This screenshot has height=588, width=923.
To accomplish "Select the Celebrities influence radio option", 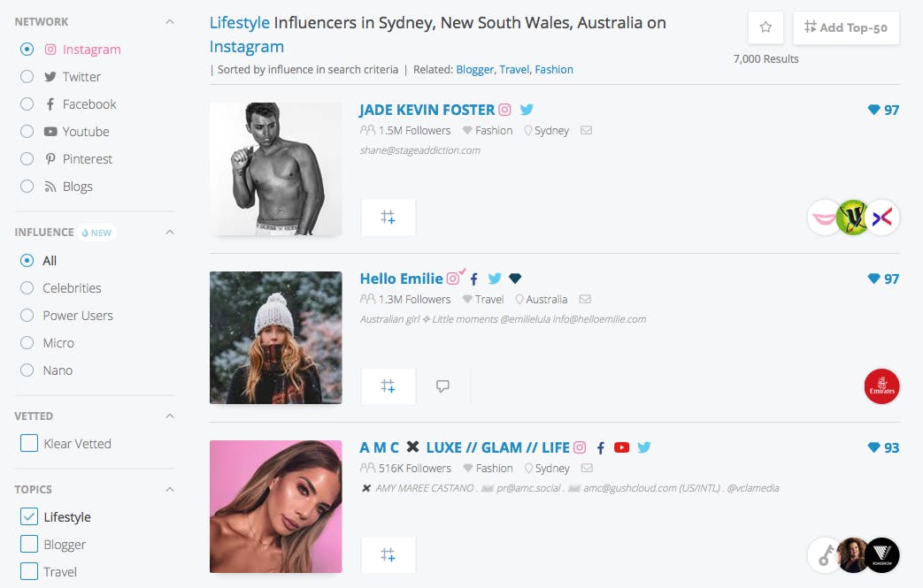I will point(27,287).
